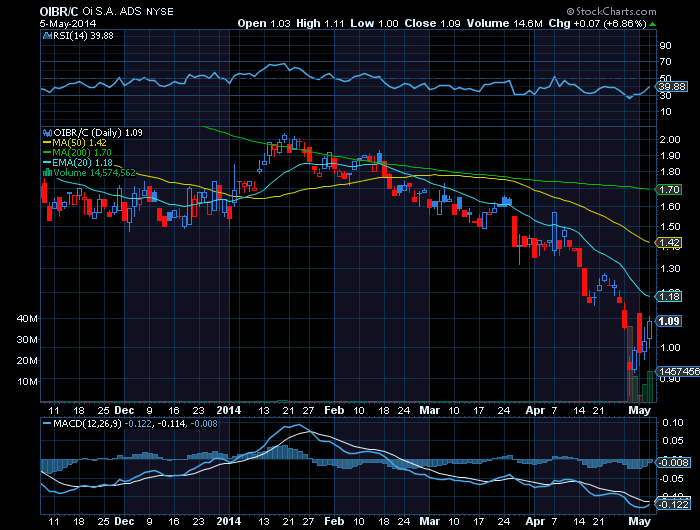
Task: Click the -0.114 MACD signal value
Action: (171, 423)
